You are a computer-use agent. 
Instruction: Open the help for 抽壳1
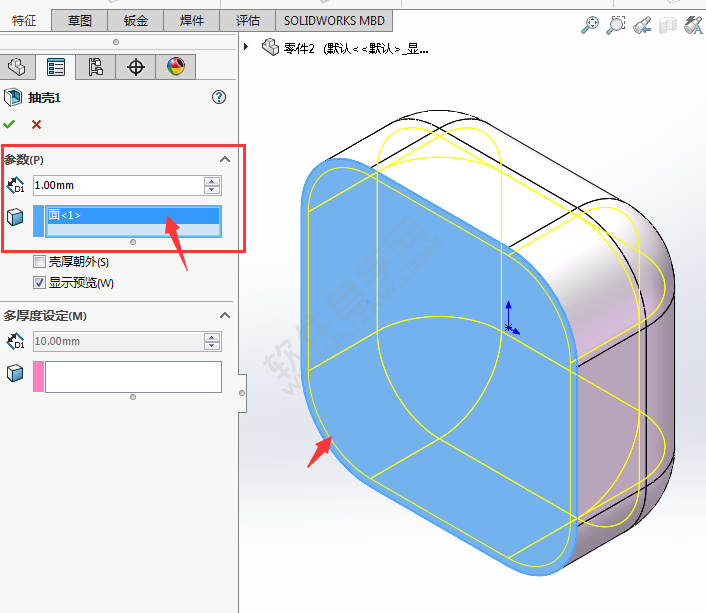[x=219, y=97]
